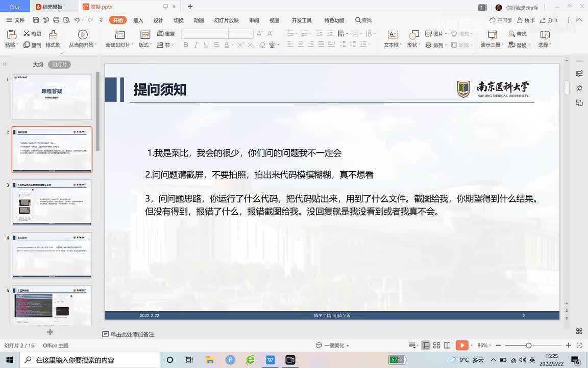This screenshot has height=368, width=588.
Task: Click zoom out minus button
Action: [x=498, y=345]
